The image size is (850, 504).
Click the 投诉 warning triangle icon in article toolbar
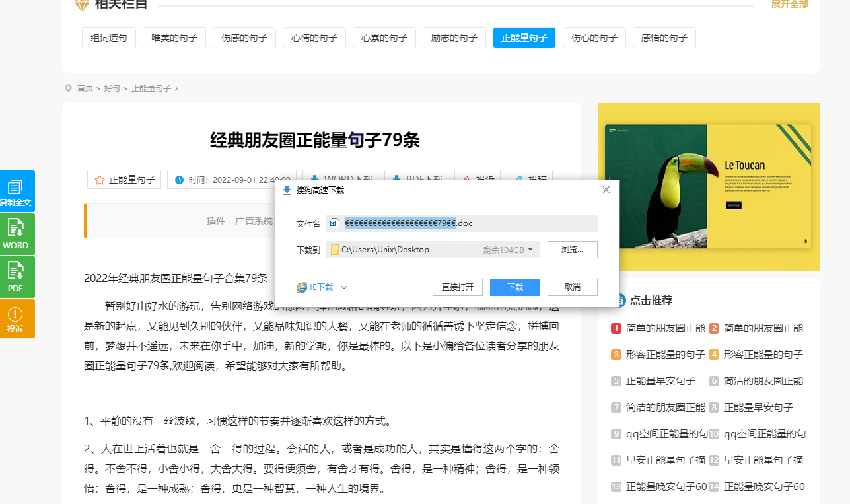[x=466, y=180]
